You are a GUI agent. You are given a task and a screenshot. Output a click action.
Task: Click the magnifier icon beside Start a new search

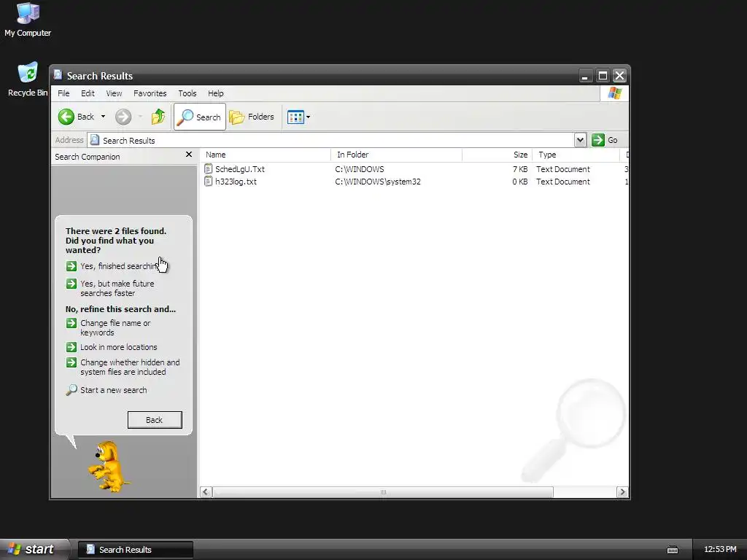(x=71, y=390)
